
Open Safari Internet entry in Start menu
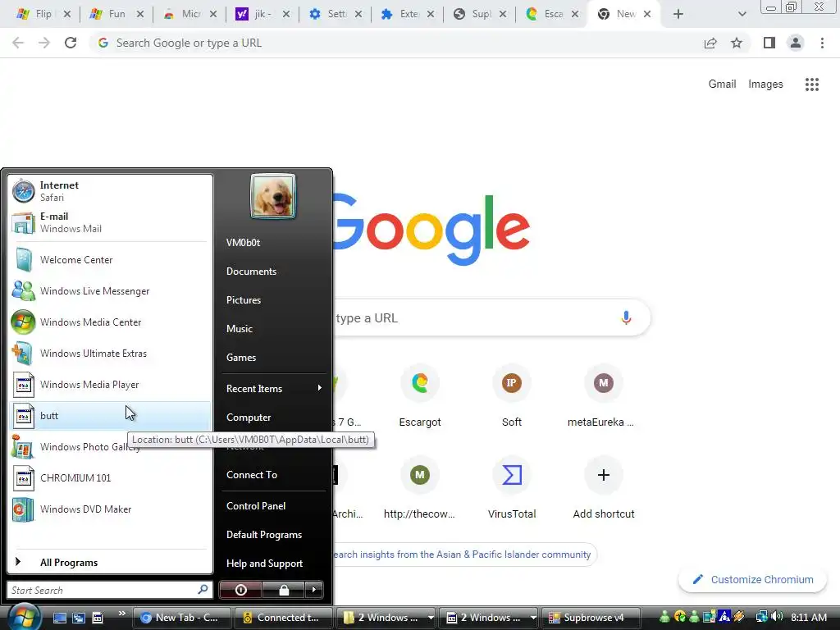click(110, 191)
